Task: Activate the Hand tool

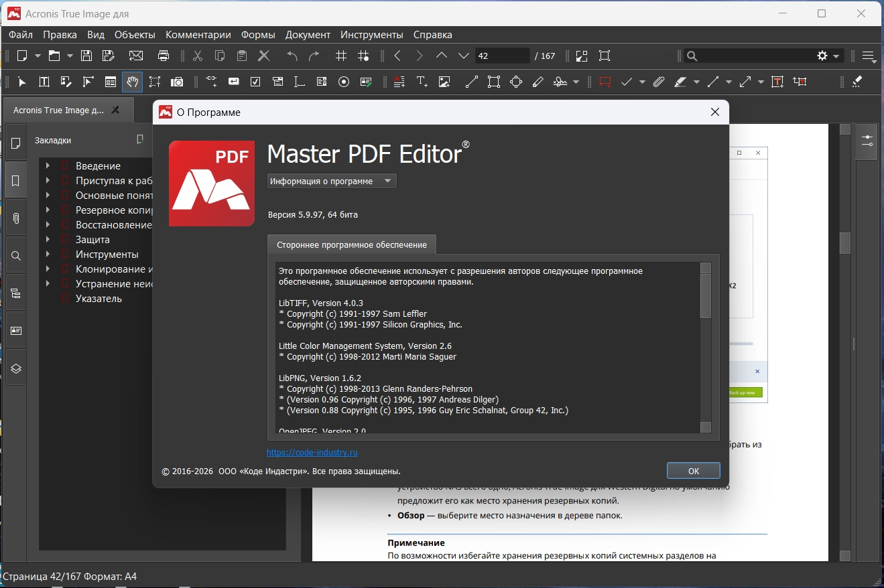Action: tap(133, 82)
